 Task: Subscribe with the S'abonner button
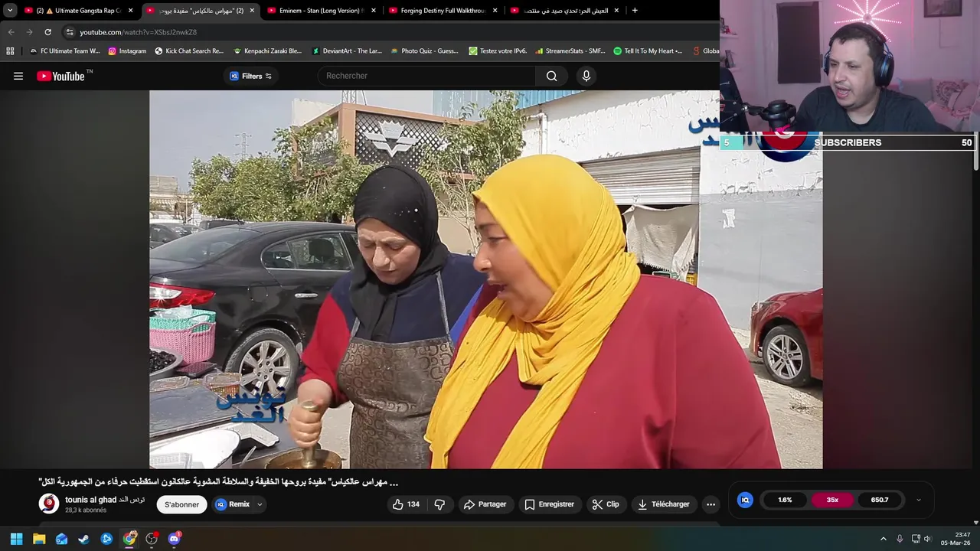[181, 504]
